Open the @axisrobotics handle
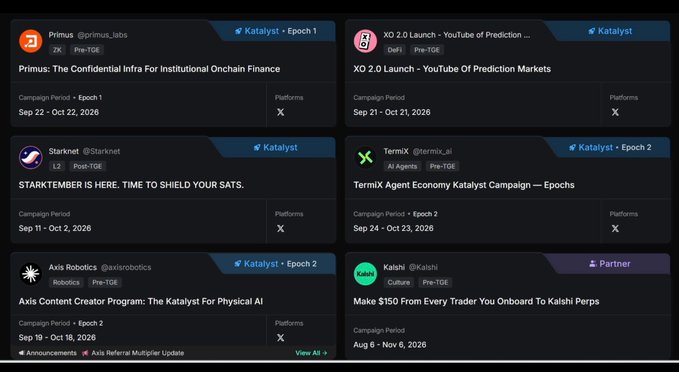Image resolution: width=679 pixels, height=372 pixels. pos(126,267)
